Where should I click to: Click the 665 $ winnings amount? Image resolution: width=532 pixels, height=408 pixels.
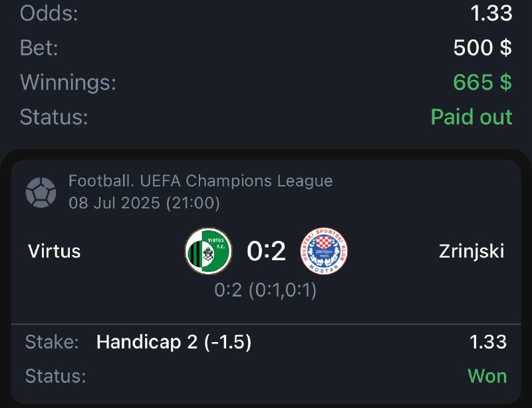pos(482,83)
